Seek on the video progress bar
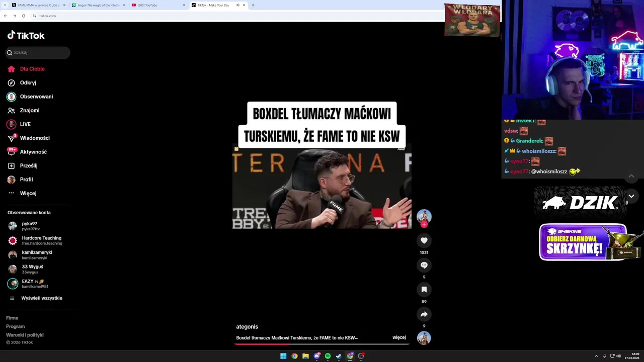Viewport: 644px width, 362px height. [x=322, y=344]
